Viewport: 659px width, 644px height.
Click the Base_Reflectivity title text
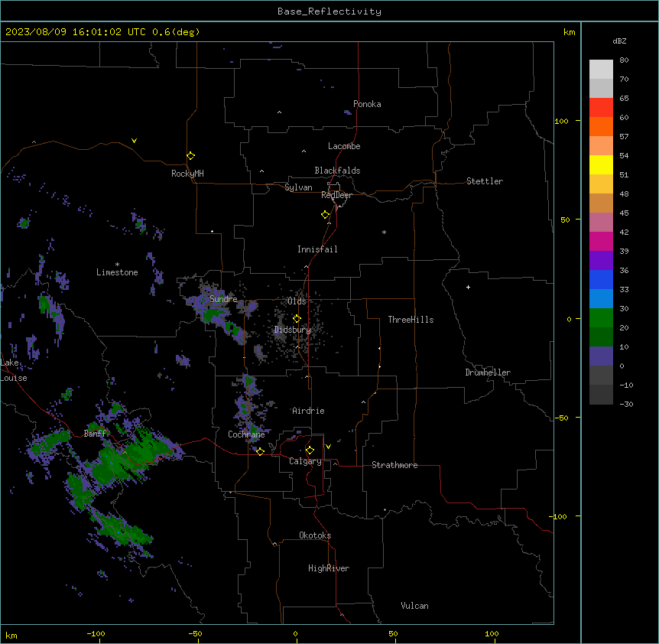[329, 11]
